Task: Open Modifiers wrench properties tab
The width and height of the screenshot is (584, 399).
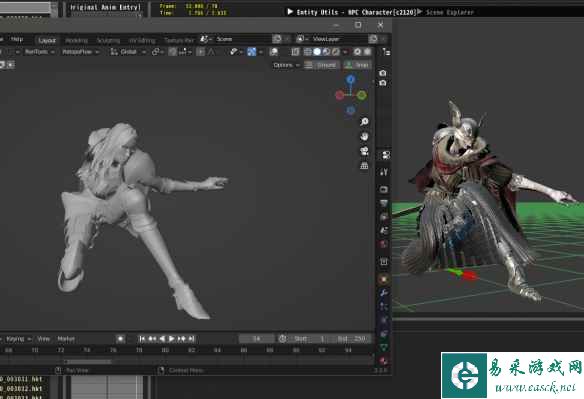Action: (x=384, y=293)
